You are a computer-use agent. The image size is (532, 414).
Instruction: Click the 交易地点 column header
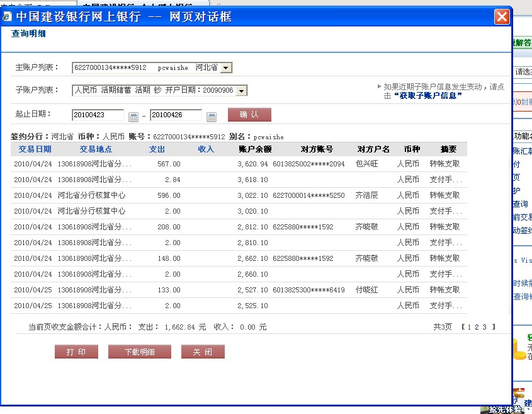96,149
